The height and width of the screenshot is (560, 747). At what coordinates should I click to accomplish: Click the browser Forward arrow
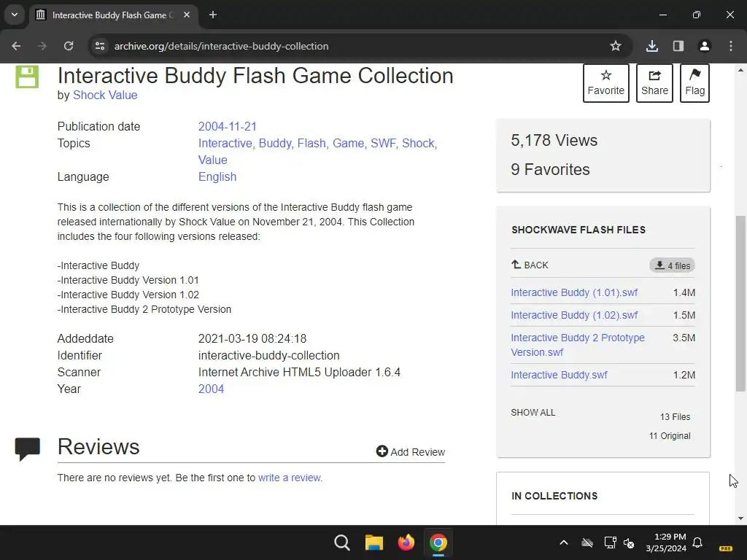(x=42, y=46)
